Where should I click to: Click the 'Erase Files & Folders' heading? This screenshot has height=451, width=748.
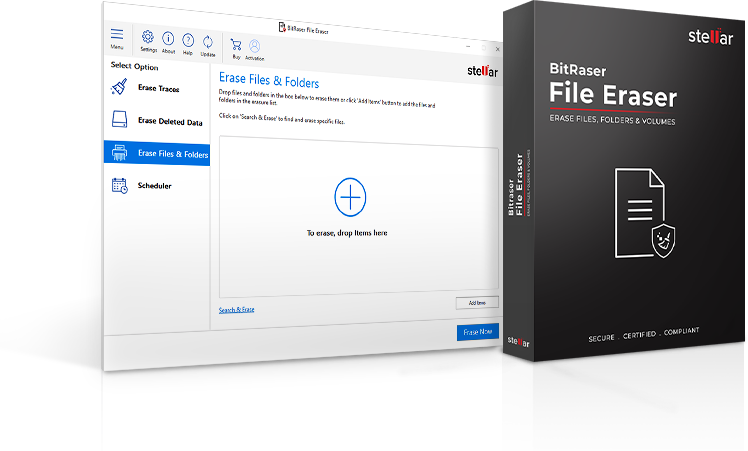coord(269,81)
